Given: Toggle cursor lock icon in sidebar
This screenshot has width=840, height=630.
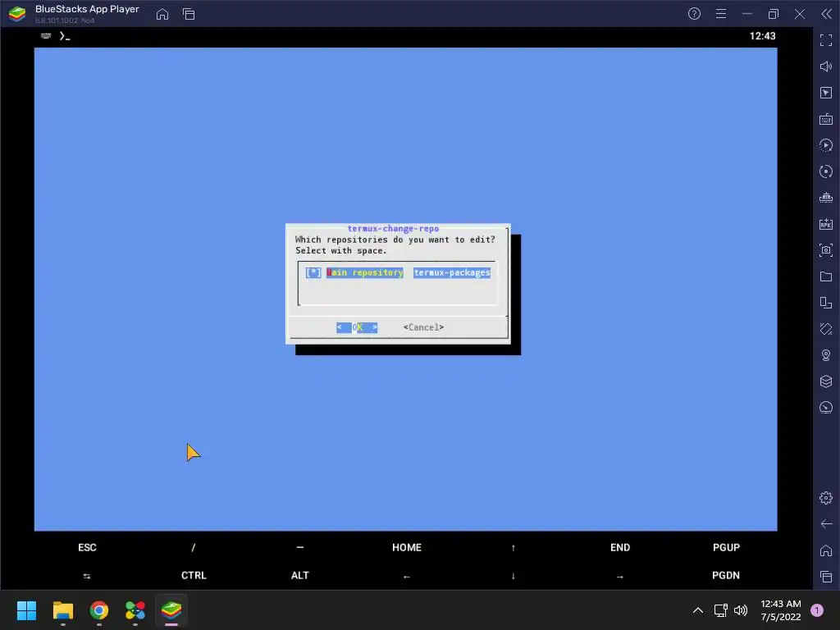Looking at the screenshot, I should 826,93.
